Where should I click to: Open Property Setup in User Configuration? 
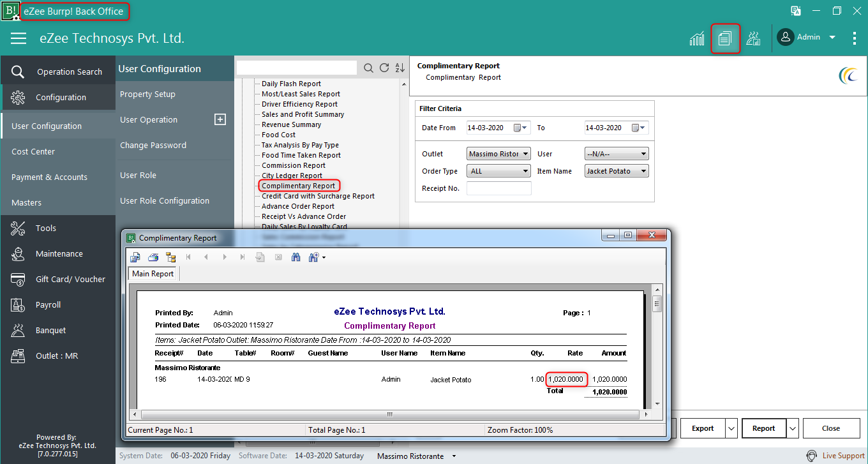147,94
